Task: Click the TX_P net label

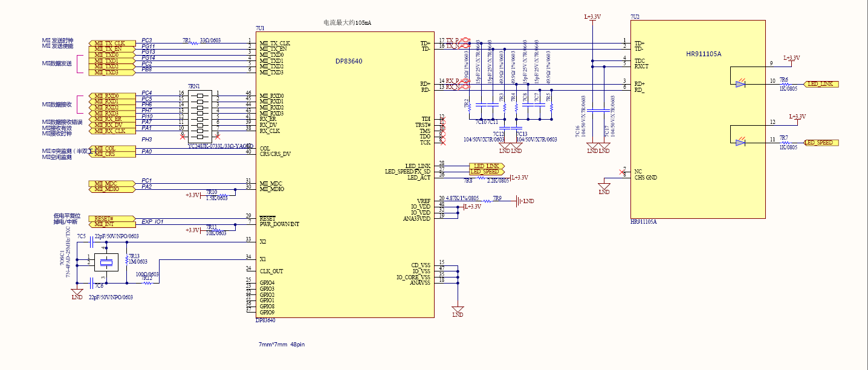Action: pos(453,40)
